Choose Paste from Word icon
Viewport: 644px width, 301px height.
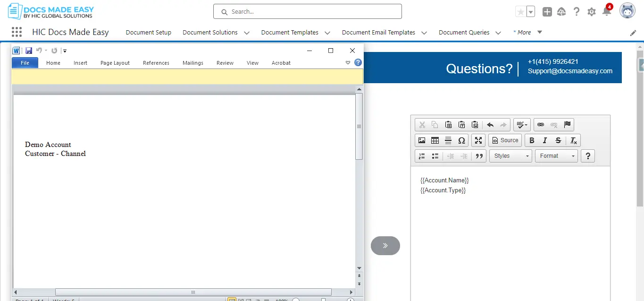pos(475,125)
